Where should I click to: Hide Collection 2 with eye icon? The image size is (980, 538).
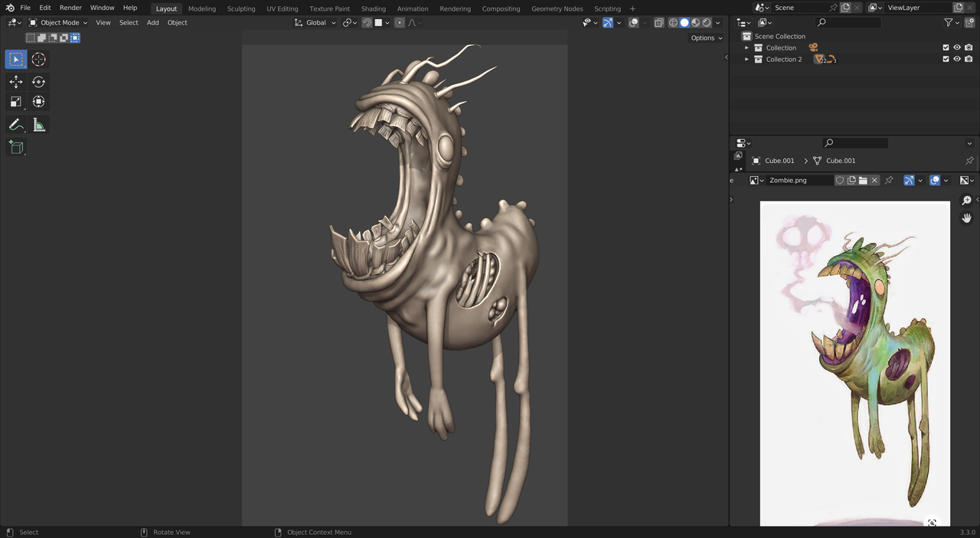[x=956, y=59]
